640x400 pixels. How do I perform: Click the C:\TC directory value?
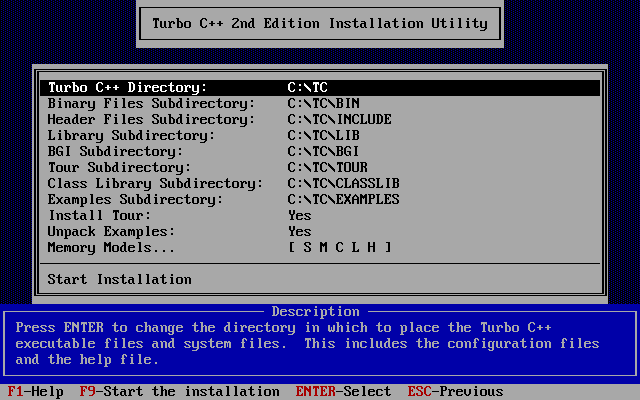[307, 87]
